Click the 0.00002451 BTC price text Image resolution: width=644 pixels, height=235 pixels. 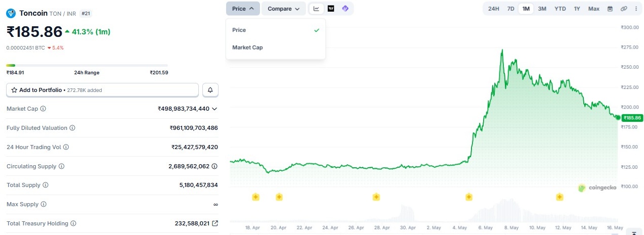(x=25, y=48)
